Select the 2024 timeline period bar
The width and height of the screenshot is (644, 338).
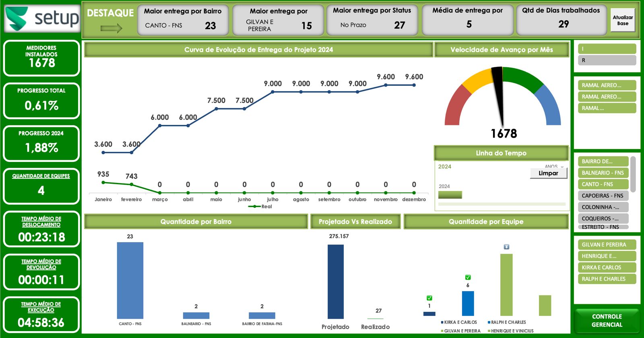450,195
